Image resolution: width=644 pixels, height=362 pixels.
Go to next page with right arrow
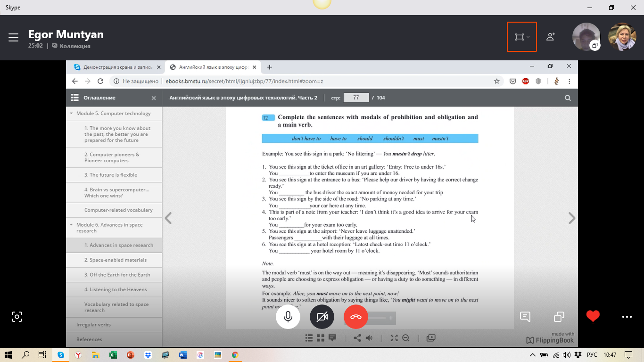[x=572, y=218]
